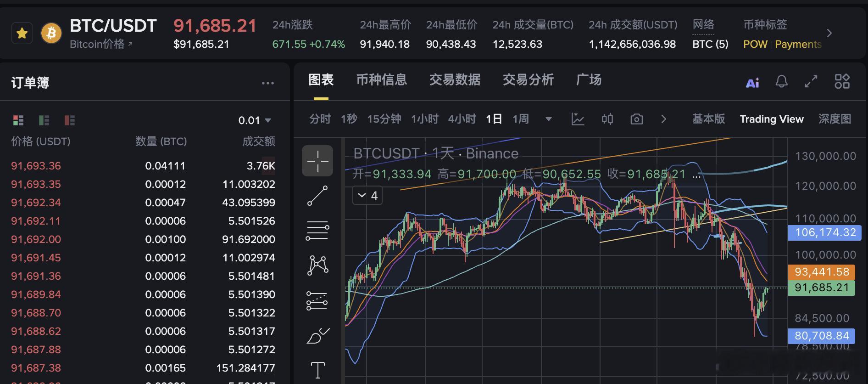Show only sell orders view
Viewport: 868px width, 384px height.
click(70, 120)
